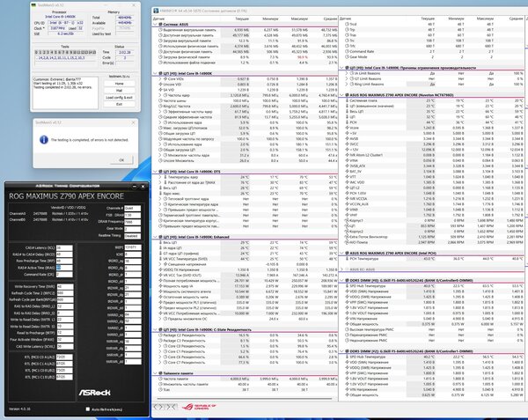Enable the Auto Refresh(sec) checkbox in Timing Configurator

pos(88,409)
